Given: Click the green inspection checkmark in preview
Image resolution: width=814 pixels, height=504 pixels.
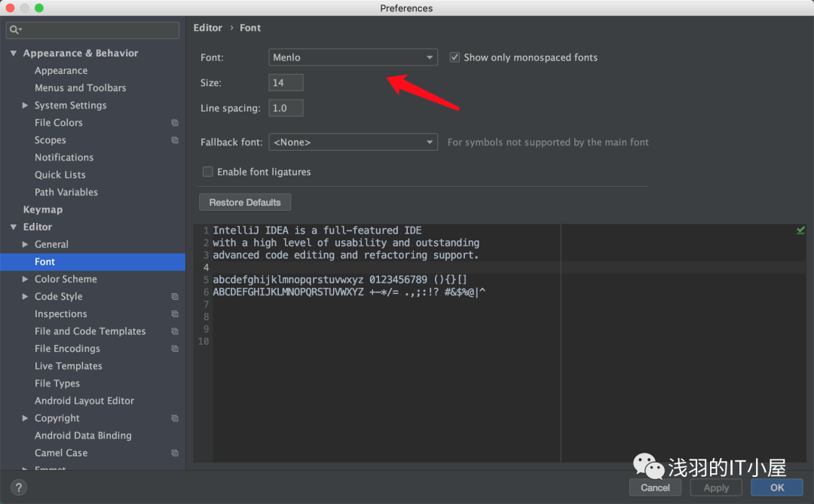Looking at the screenshot, I should 800,231.
